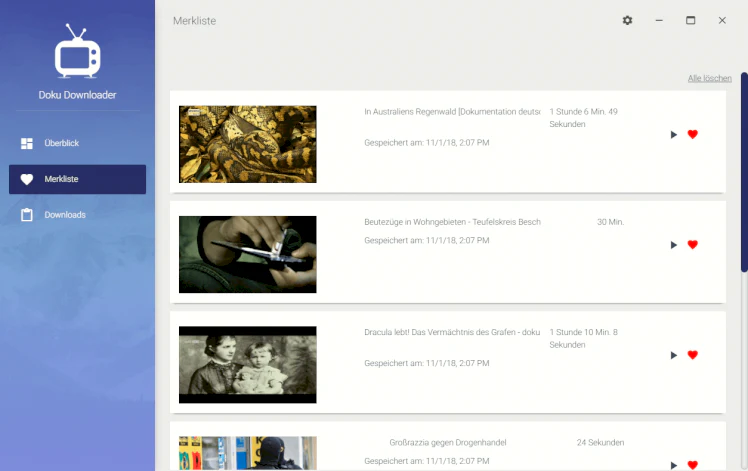
Task: Play the Dracula lebt documentary
Action: click(674, 355)
